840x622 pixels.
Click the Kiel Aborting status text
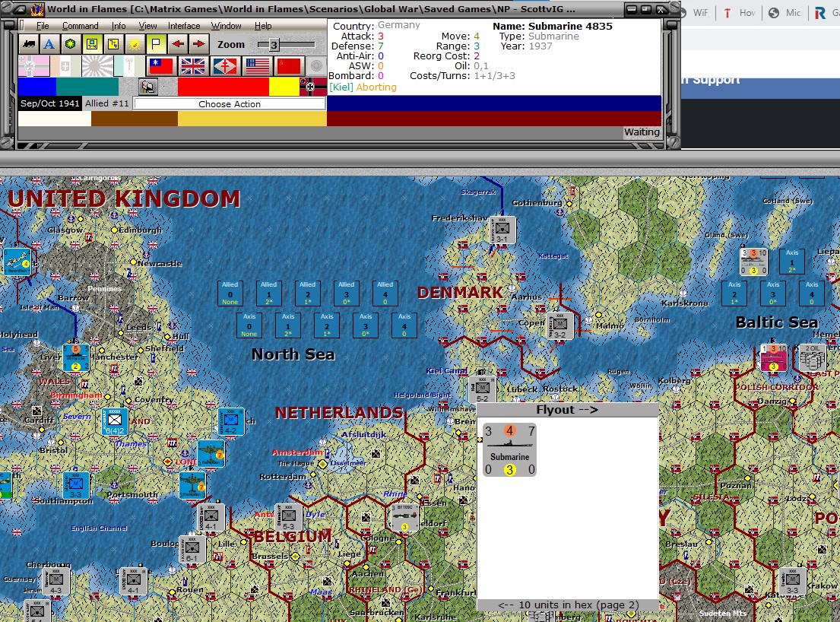point(363,87)
